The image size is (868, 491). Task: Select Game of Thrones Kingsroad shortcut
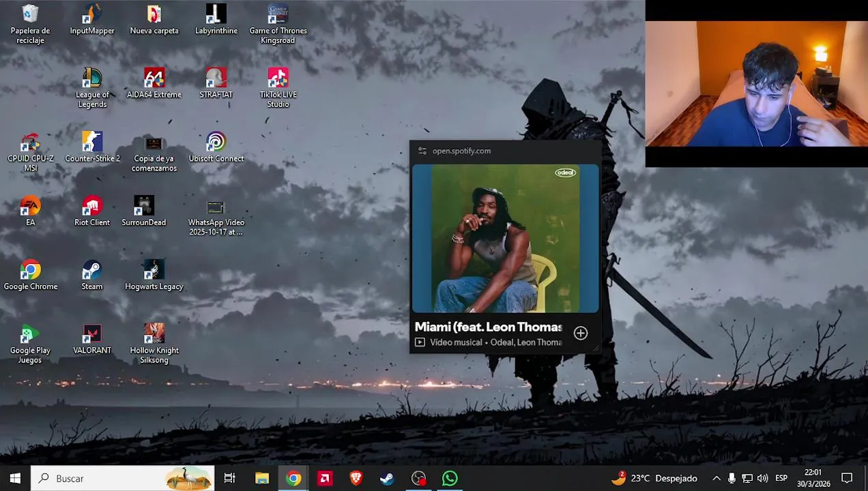278,24
